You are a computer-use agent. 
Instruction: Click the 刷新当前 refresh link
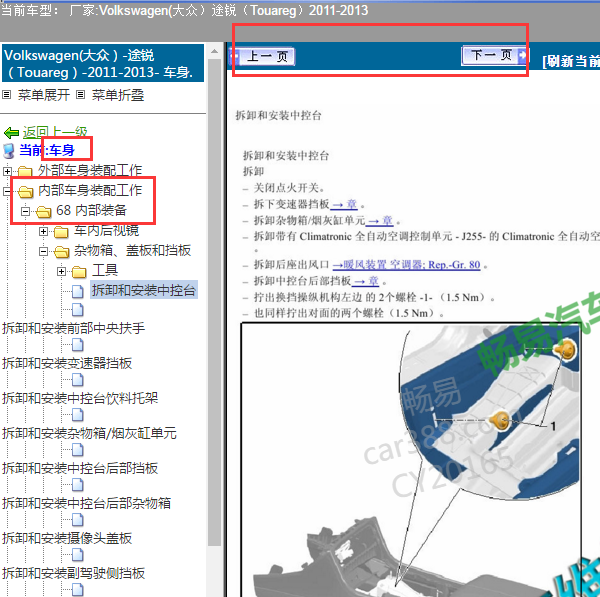click(x=571, y=61)
